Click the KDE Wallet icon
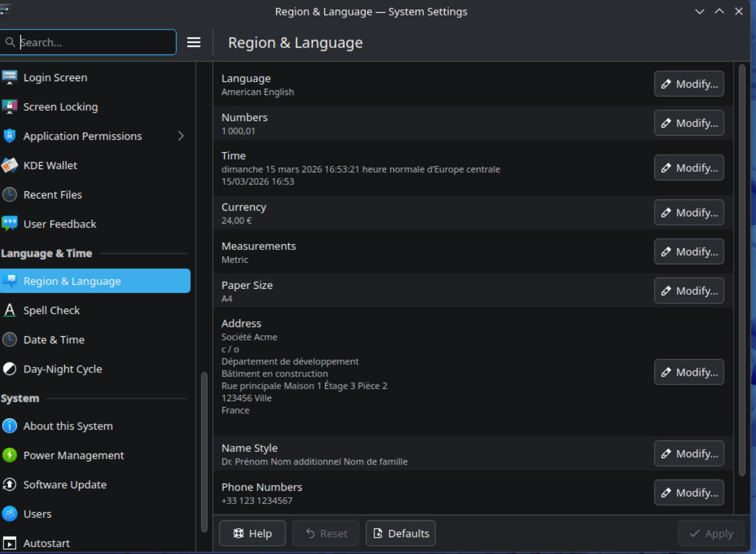Screen dimensions: 756x554 10,165
